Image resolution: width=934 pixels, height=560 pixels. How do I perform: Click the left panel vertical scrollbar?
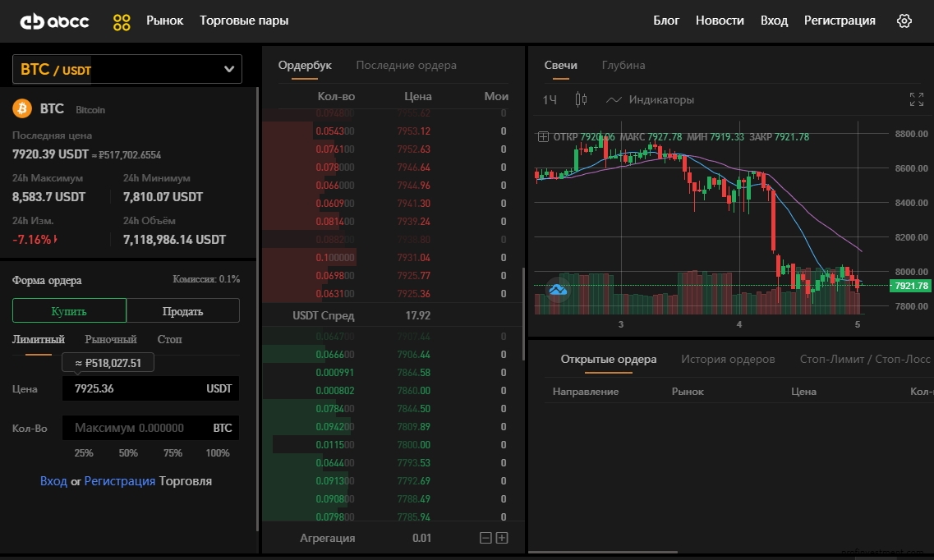pyautogui.click(x=257, y=310)
